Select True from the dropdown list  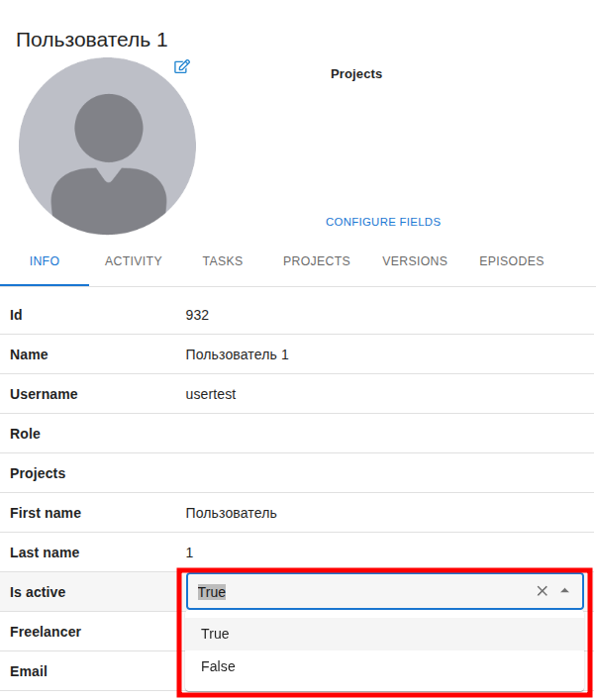pos(215,634)
